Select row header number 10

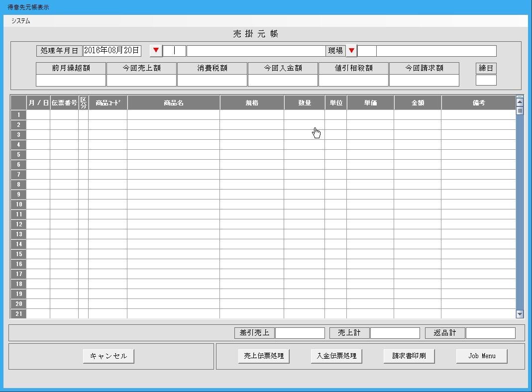tap(18, 204)
